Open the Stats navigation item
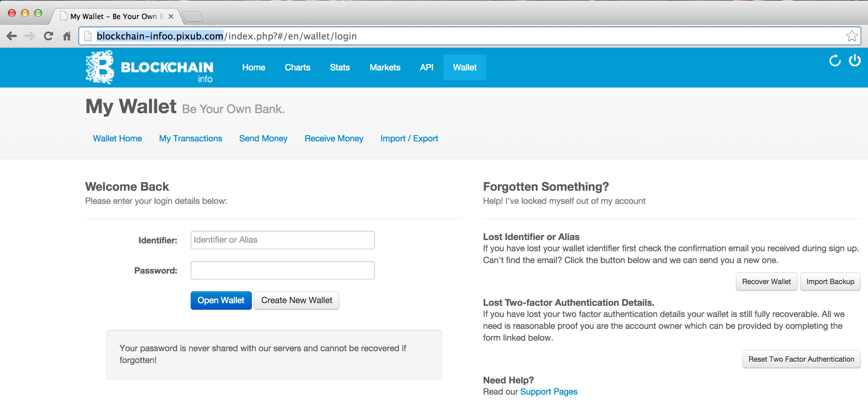This screenshot has height=413, width=868. coord(340,67)
